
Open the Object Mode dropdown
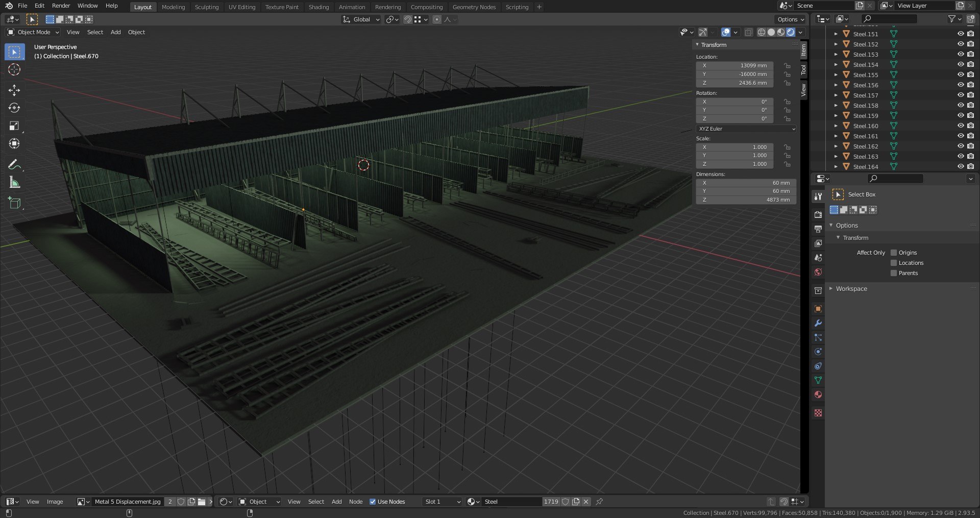[33, 32]
